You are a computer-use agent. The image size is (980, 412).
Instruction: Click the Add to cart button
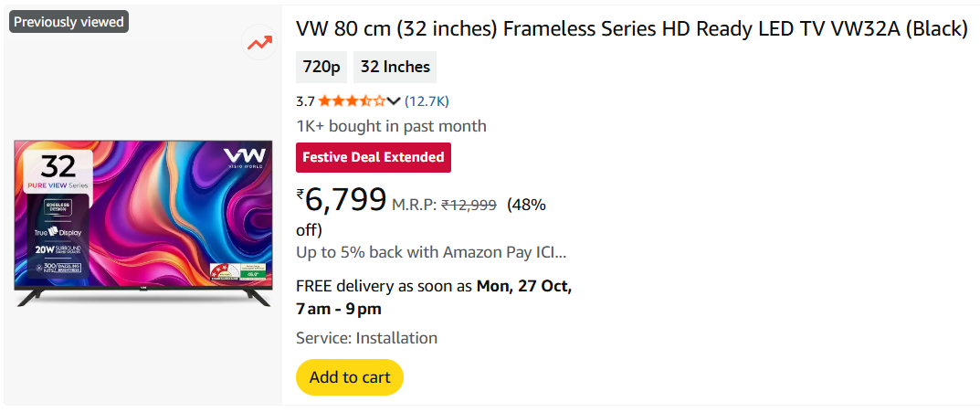click(x=350, y=377)
